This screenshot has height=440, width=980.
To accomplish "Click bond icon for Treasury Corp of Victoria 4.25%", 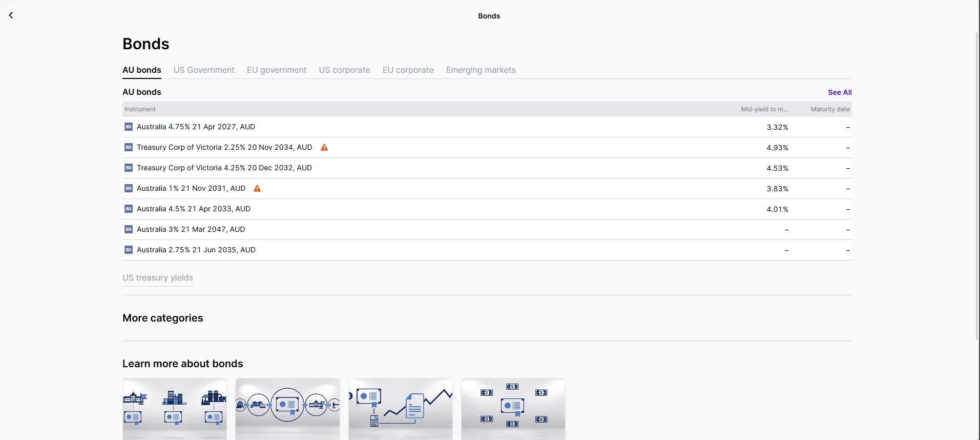I will 129,168.
